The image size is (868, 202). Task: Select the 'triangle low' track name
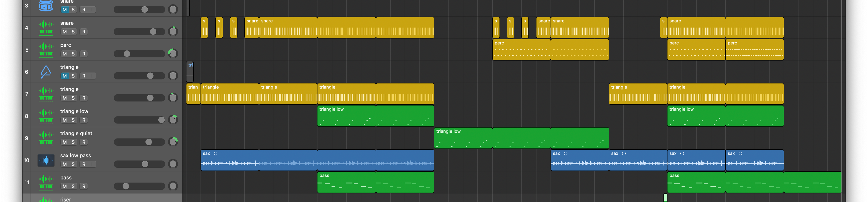[x=74, y=111]
